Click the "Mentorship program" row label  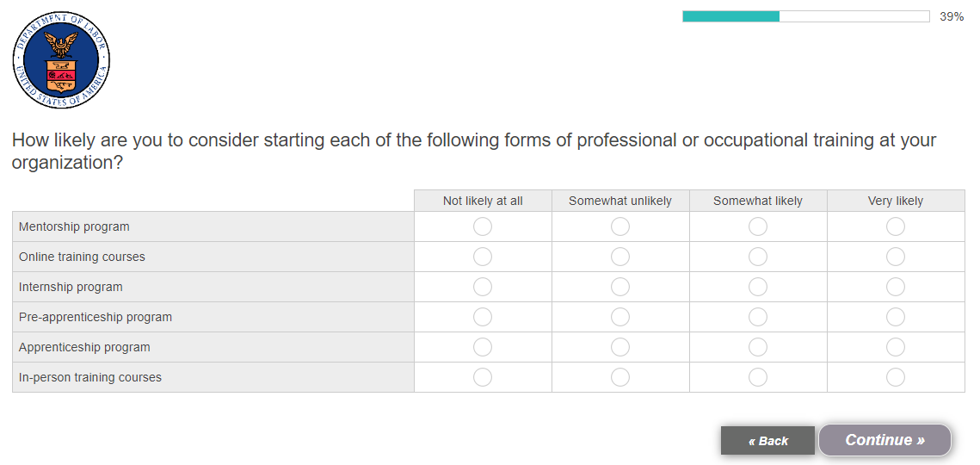point(75,226)
